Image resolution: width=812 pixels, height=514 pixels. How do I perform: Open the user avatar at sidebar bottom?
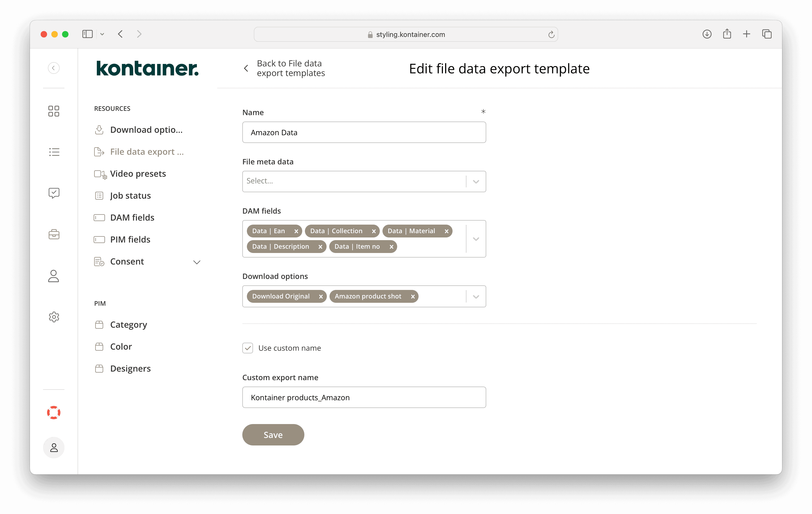coord(53,448)
